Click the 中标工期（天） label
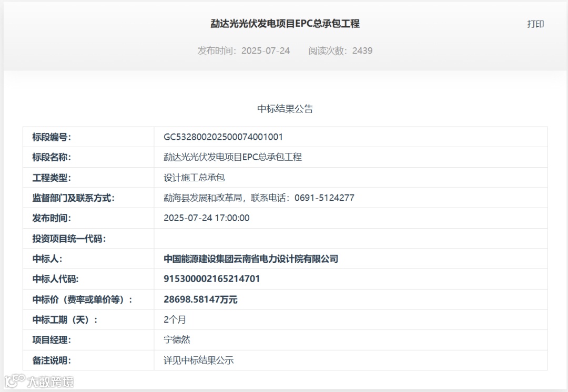The height and width of the screenshot is (392, 568). [65, 320]
